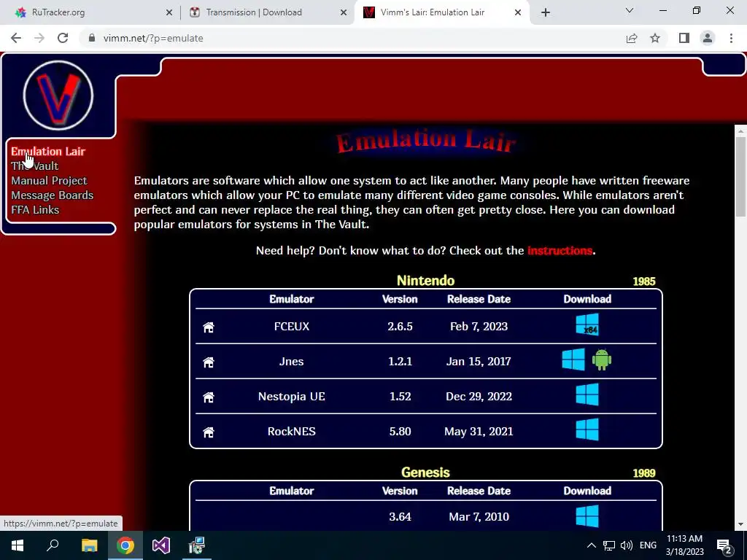Follow the red instructions link

click(x=560, y=251)
